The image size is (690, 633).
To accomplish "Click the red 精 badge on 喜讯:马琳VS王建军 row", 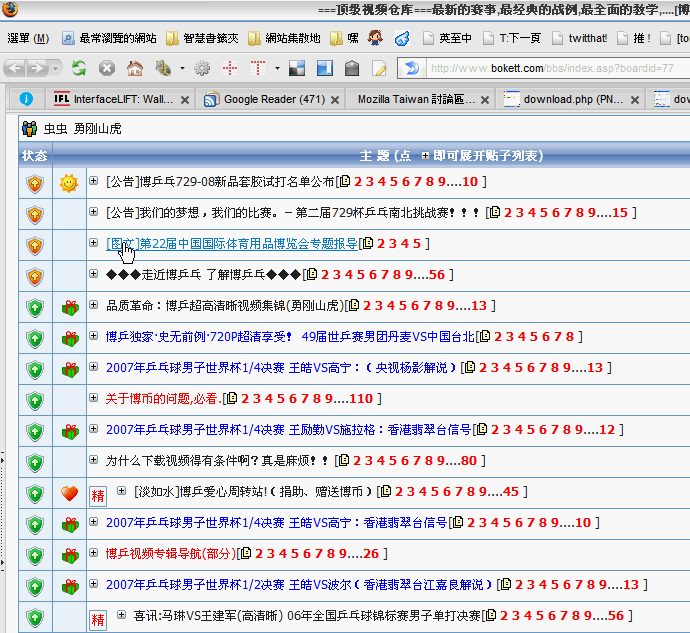I will pyautogui.click(x=98, y=619).
